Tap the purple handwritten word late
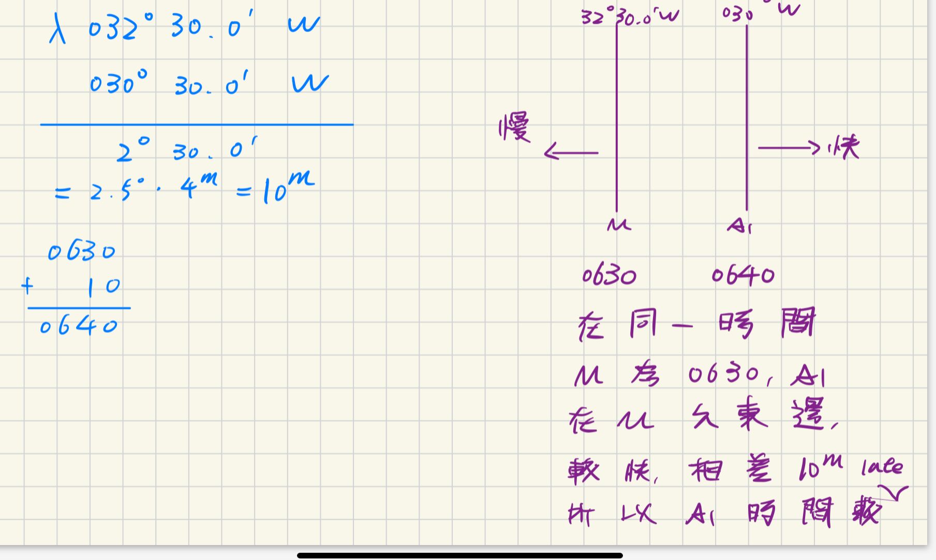 (882, 467)
